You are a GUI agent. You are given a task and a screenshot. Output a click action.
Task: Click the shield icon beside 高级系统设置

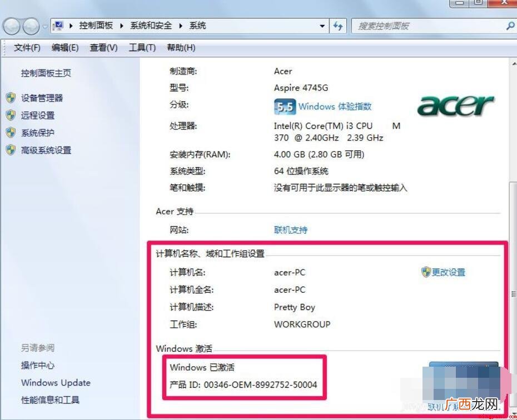pos(11,150)
